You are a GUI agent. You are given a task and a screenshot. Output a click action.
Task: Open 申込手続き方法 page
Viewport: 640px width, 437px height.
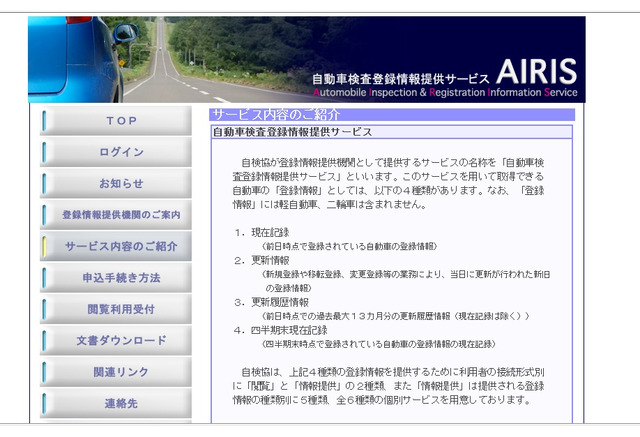tap(116, 278)
